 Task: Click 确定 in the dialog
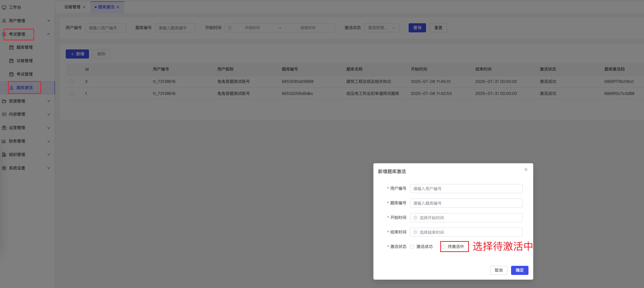pyautogui.click(x=520, y=271)
